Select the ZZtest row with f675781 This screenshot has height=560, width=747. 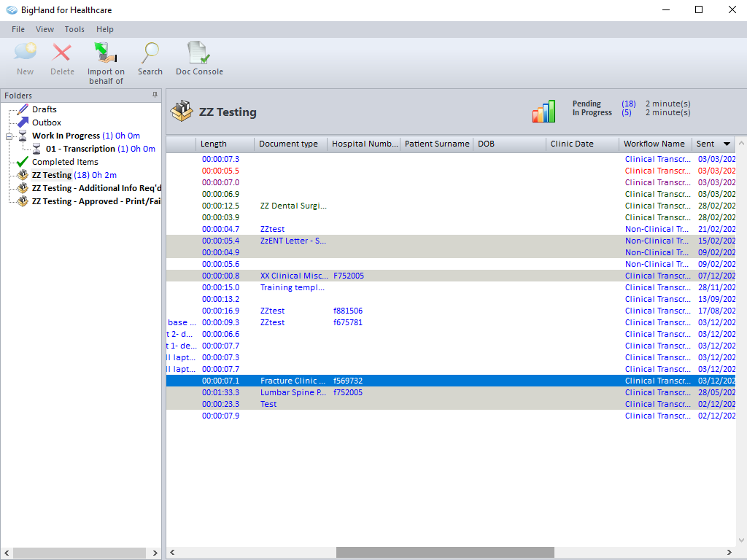point(451,322)
